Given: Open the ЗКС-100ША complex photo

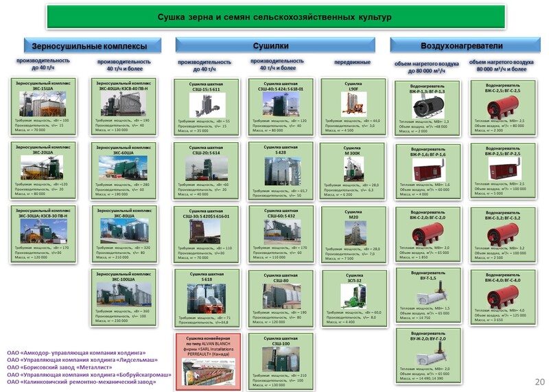Looking at the screenshot, I should click(x=124, y=295).
